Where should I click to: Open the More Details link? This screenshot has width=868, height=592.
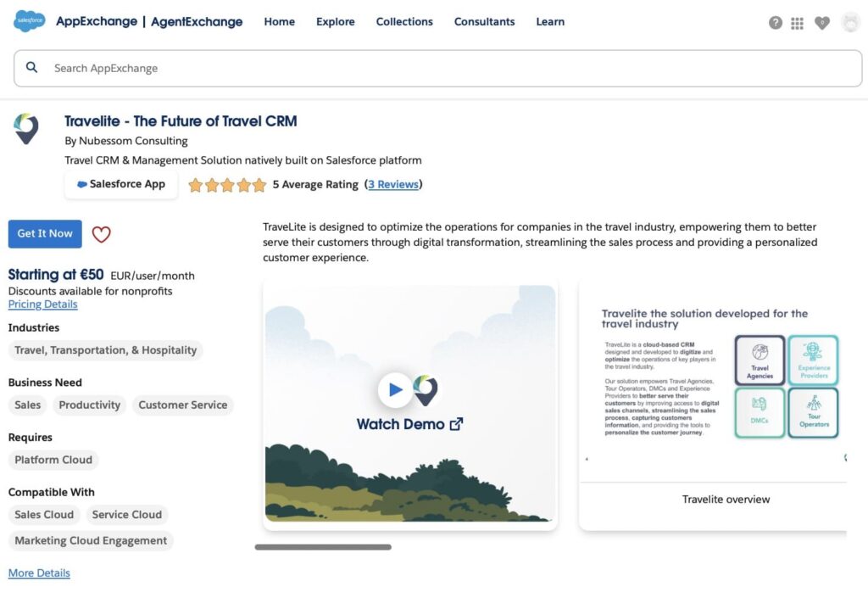pos(39,573)
